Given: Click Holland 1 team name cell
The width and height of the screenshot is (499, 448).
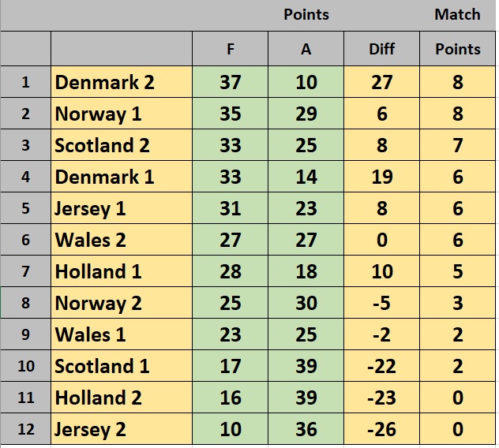Looking at the screenshot, I should (x=122, y=271).
